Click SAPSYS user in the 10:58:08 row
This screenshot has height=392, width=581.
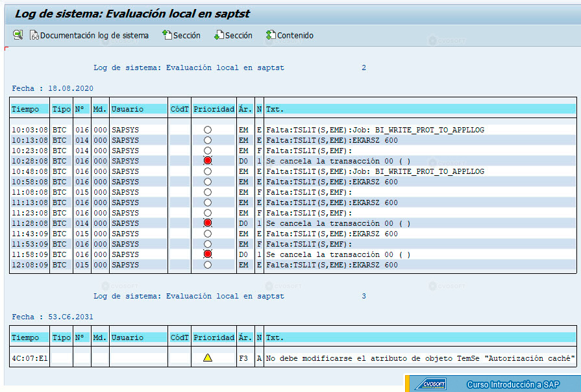click(125, 182)
